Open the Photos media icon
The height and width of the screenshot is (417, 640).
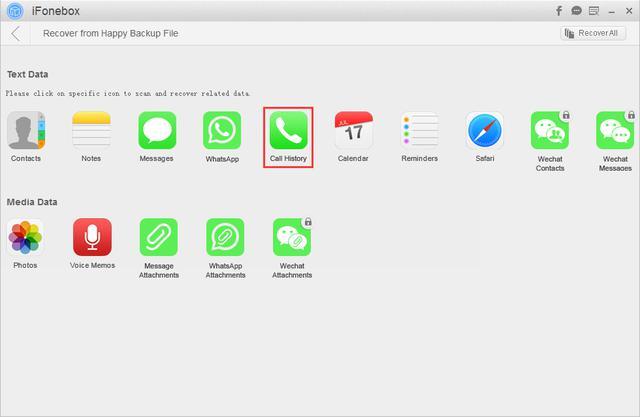tap(25, 237)
